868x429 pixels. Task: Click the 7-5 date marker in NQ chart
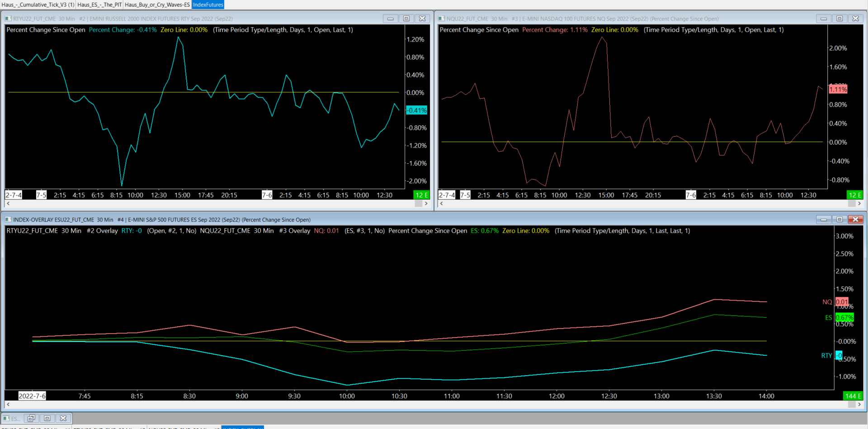465,195
